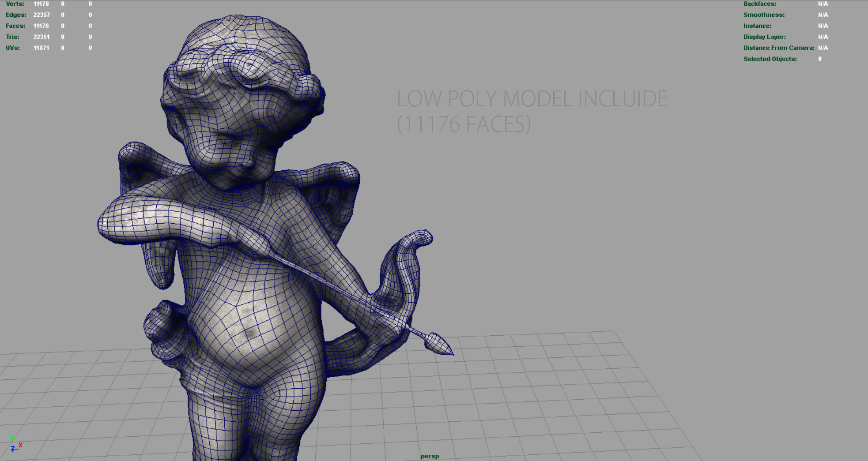Click the 'Verts:' heads-up label
Image resolution: width=868 pixels, height=461 pixels.
click(15, 4)
